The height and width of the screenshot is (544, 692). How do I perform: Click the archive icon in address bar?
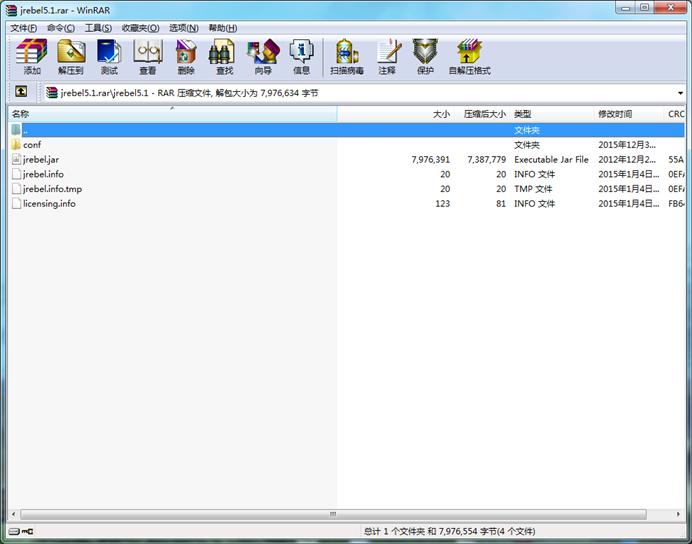tap(52, 93)
